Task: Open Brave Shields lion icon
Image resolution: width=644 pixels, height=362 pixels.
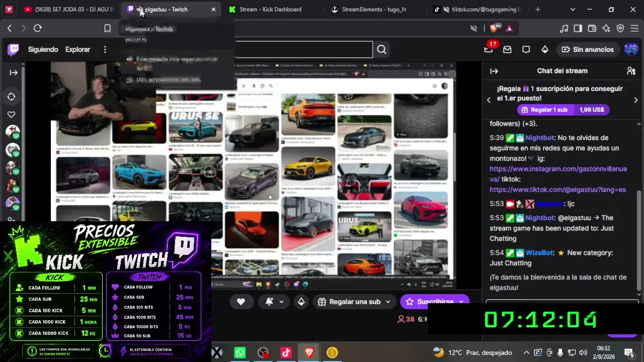Action: click(x=495, y=29)
